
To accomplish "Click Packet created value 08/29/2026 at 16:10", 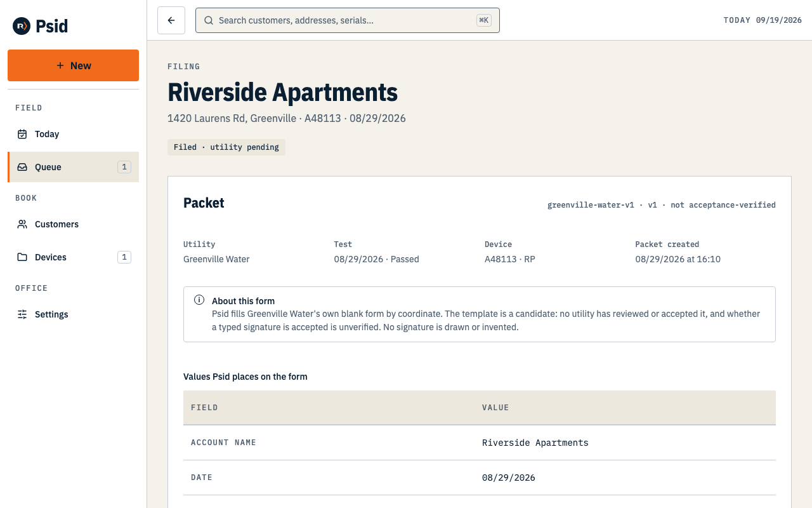I will (678, 259).
